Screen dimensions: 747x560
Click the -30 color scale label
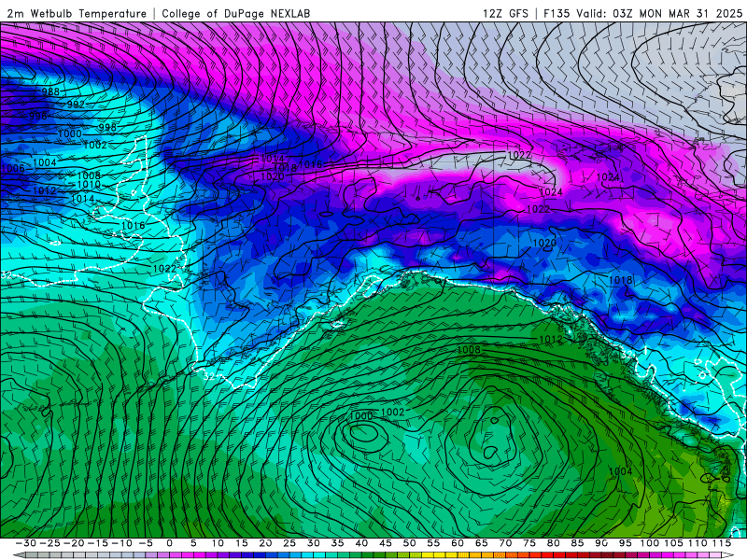pos(26,543)
